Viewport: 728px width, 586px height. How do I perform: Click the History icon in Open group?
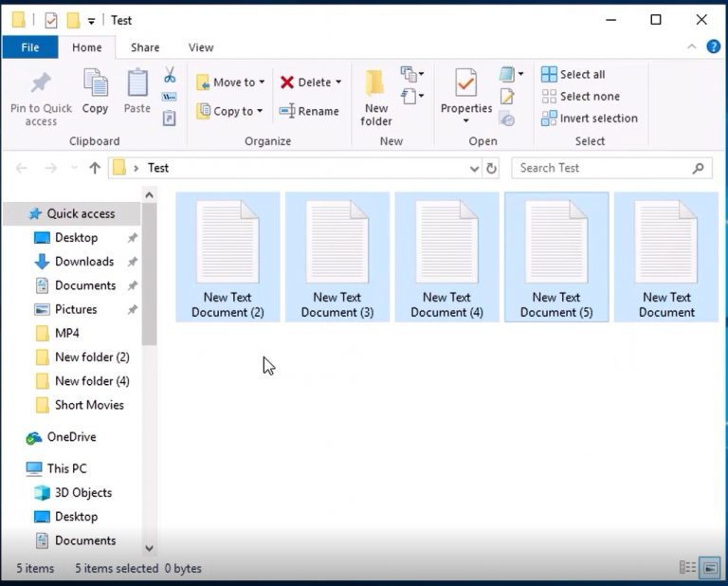point(507,119)
